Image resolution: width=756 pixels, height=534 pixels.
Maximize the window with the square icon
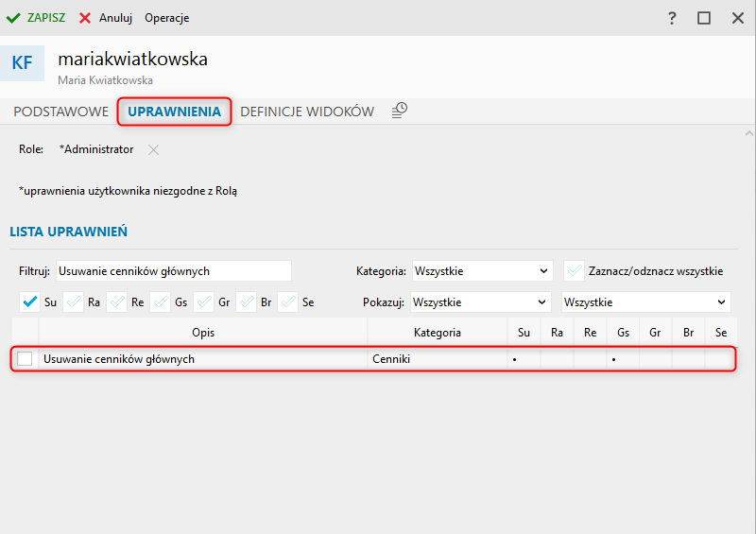[x=704, y=18]
